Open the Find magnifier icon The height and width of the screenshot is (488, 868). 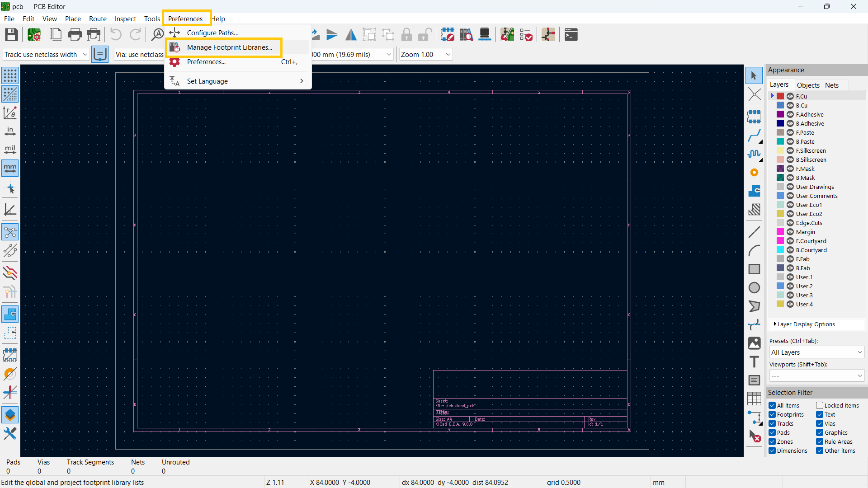(x=157, y=35)
